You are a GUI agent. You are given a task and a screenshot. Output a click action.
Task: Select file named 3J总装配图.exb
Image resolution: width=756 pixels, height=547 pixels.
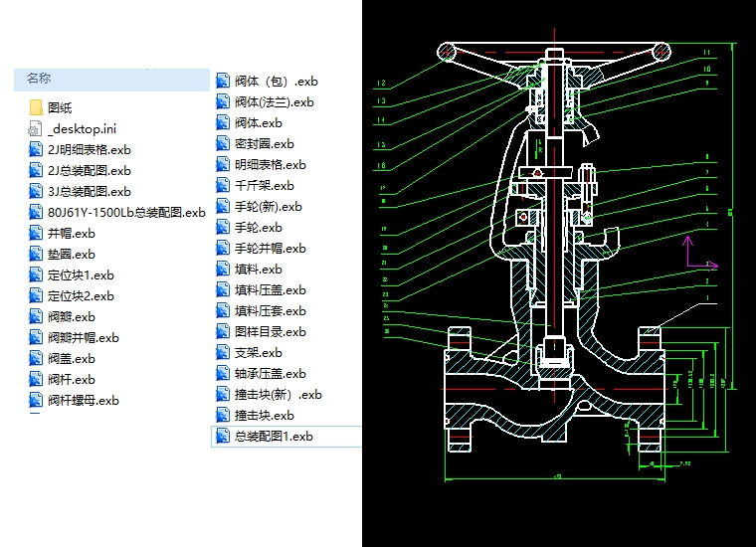(89, 191)
